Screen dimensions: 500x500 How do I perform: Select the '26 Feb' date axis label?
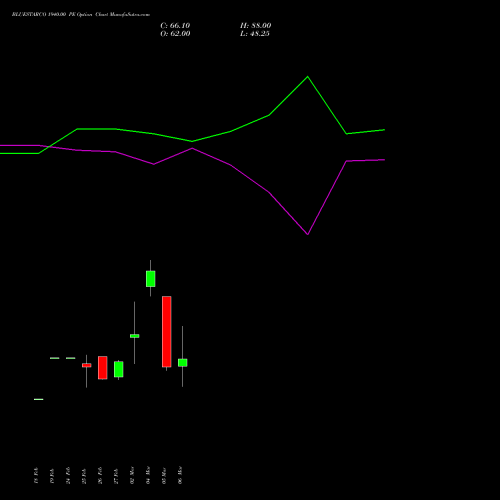click(x=100, y=476)
